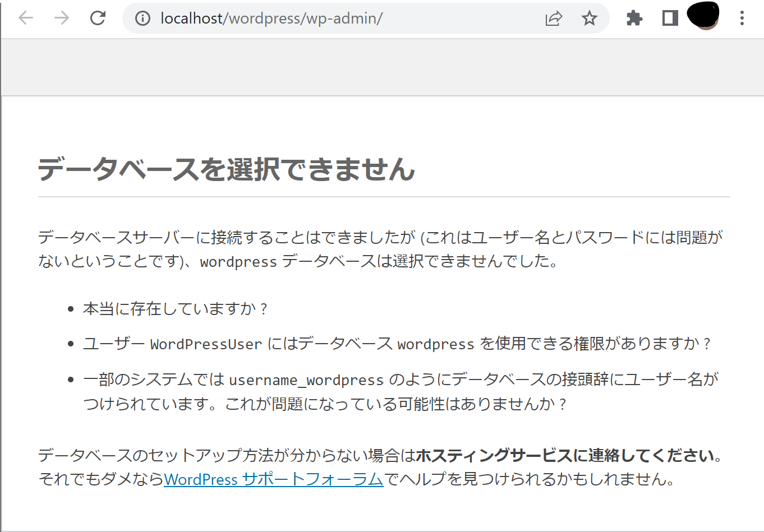Click the 本当に存在していますか bullet item
This screenshot has height=532, width=764.
[x=175, y=308]
